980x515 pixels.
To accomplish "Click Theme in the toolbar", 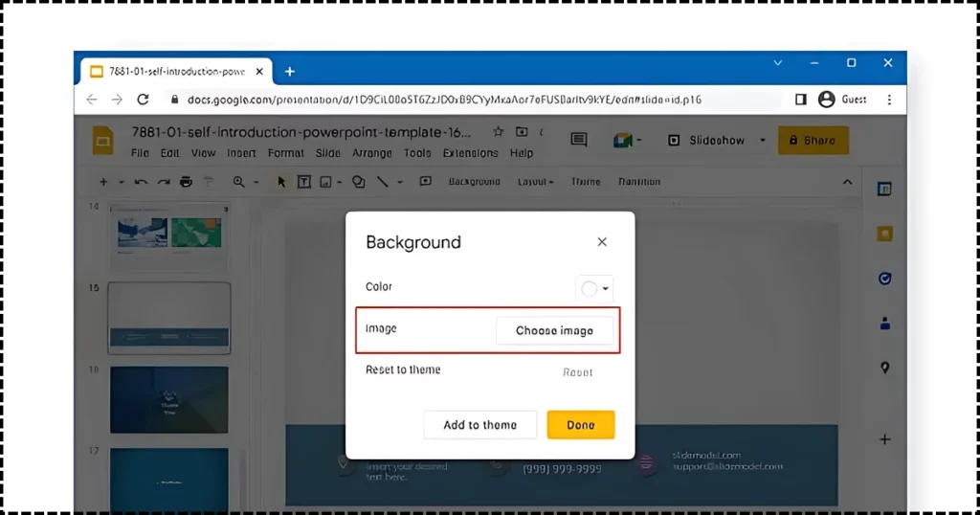I will coord(586,182).
